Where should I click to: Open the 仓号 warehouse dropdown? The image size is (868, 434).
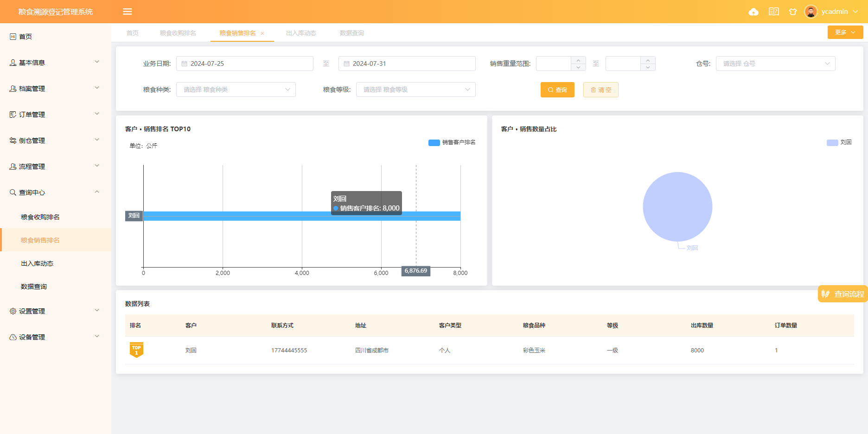tap(775, 64)
